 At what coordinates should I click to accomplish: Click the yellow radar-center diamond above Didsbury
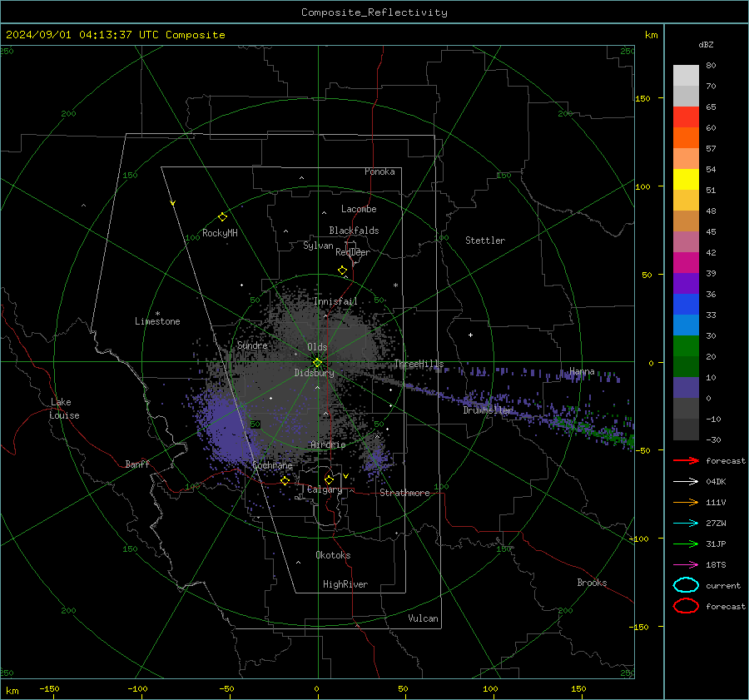tap(317, 363)
